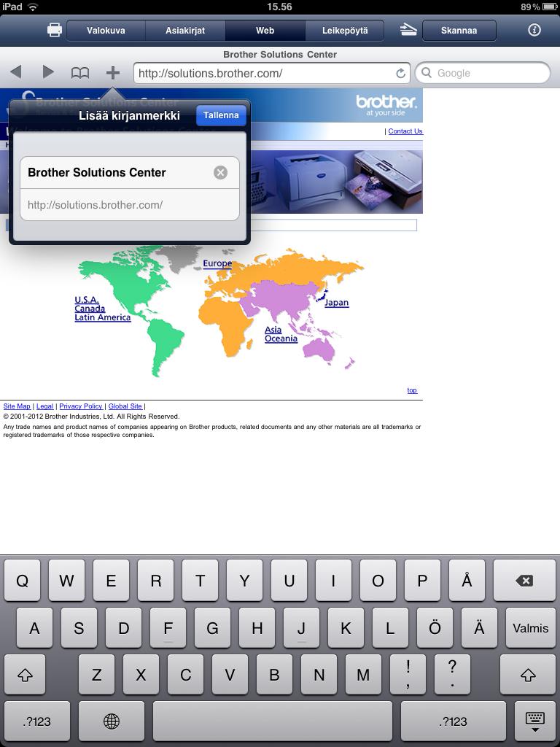Image resolution: width=560 pixels, height=747 pixels.
Task: Open the Oceania link on map
Action: point(281,338)
